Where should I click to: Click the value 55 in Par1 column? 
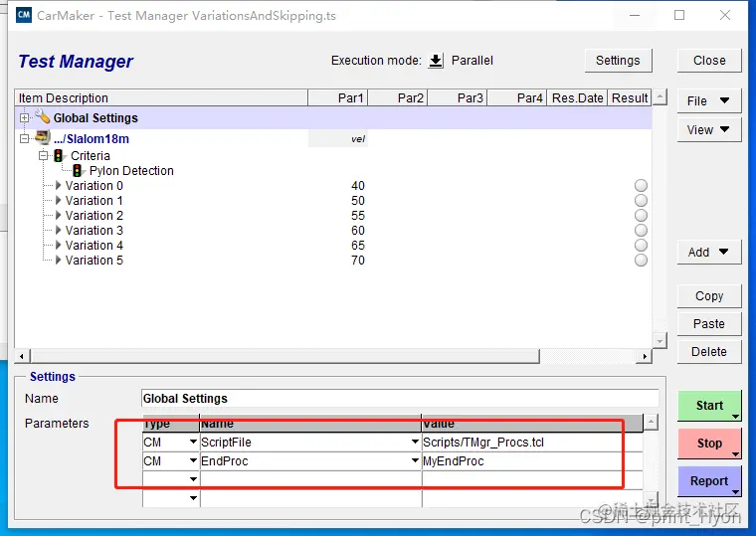coord(358,216)
